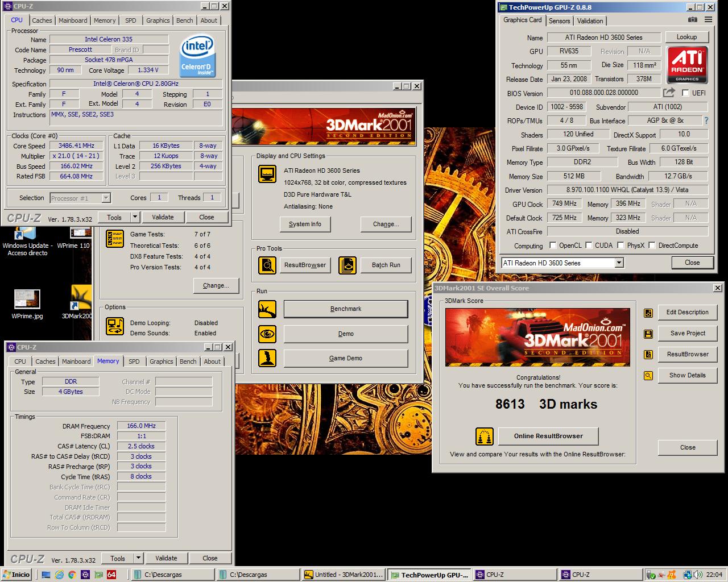The height and width of the screenshot is (582, 728).
Task: Click the floppy disk Save Project icon
Action: click(x=648, y=334)
